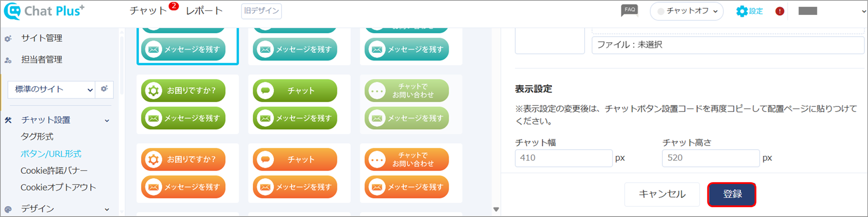Click the design list scroll down arrow
The width and height of the screenshot is (868, 217).
coord(496,210)
